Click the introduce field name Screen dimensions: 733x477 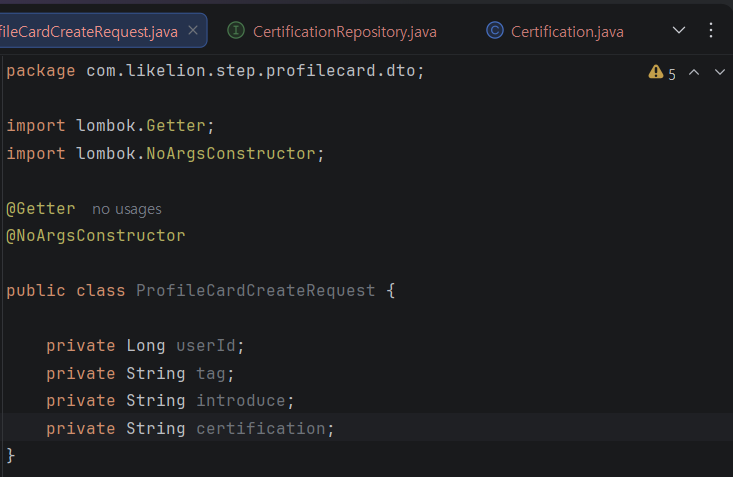[x=241, y=401]
